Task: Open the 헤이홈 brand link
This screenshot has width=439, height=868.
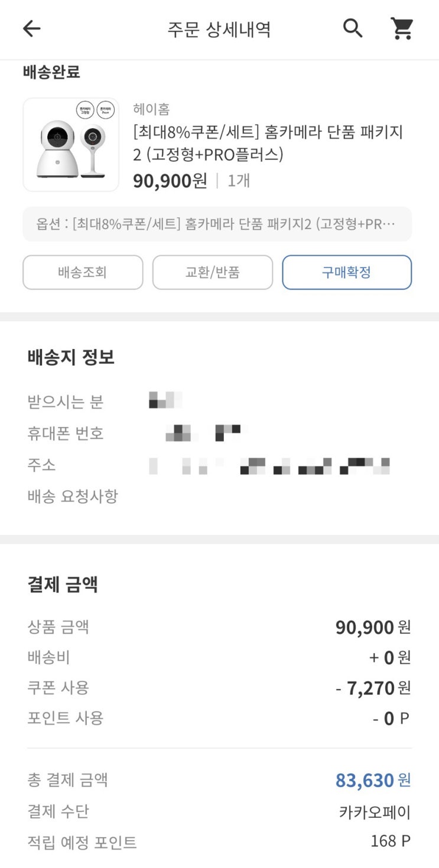Action: click(151, 109)
